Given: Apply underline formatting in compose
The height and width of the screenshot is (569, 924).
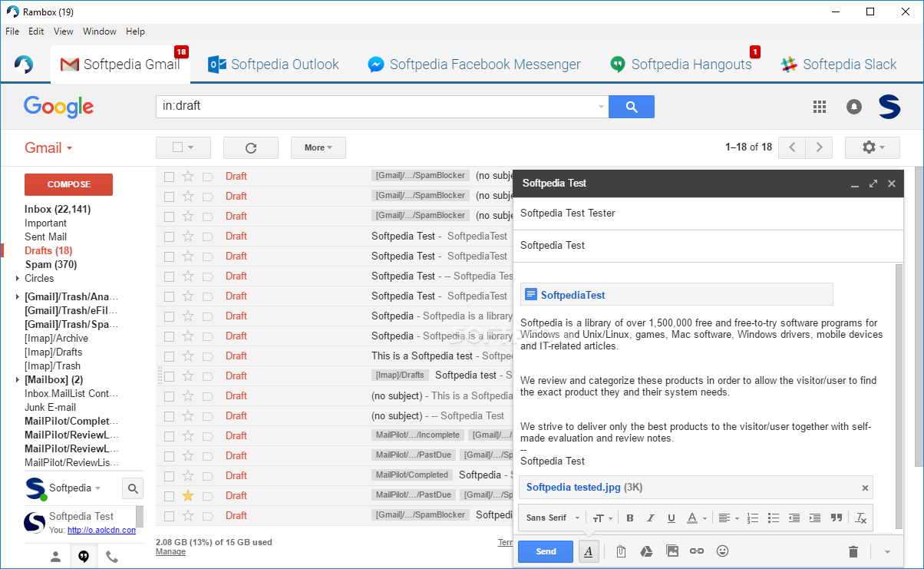Looking at the screenshot, I should [x=672, y=518].
